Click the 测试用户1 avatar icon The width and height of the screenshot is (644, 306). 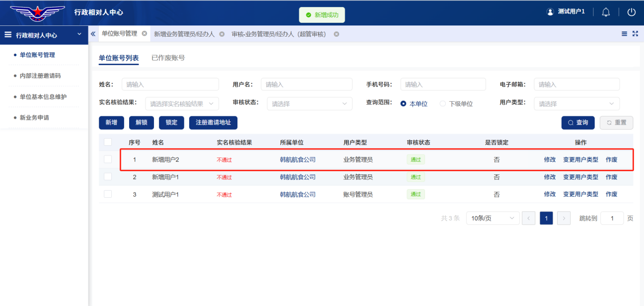[x=550, y=12]
